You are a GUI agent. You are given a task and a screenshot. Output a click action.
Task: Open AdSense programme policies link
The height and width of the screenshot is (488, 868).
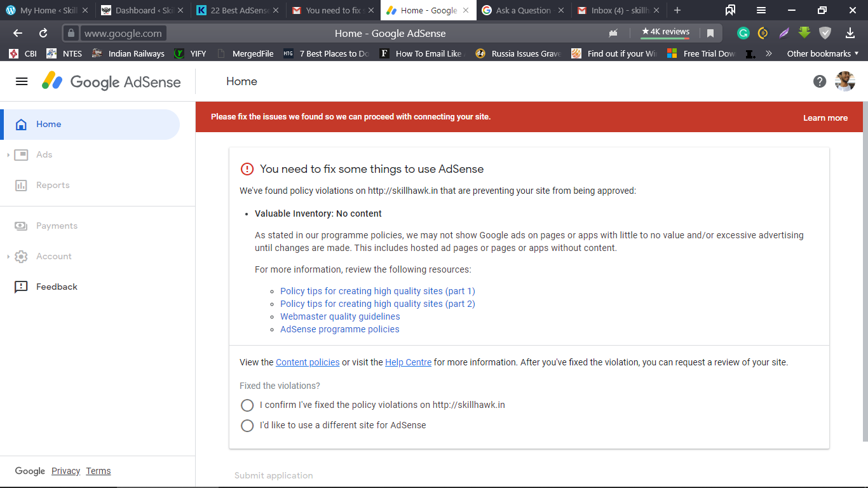pyautogui.click(x=340, y=329)
